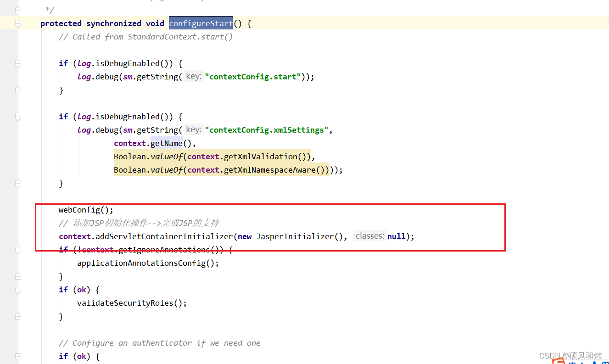Click 'valueOf' on the getXmlNamespaceAware line

pos(167,170)
